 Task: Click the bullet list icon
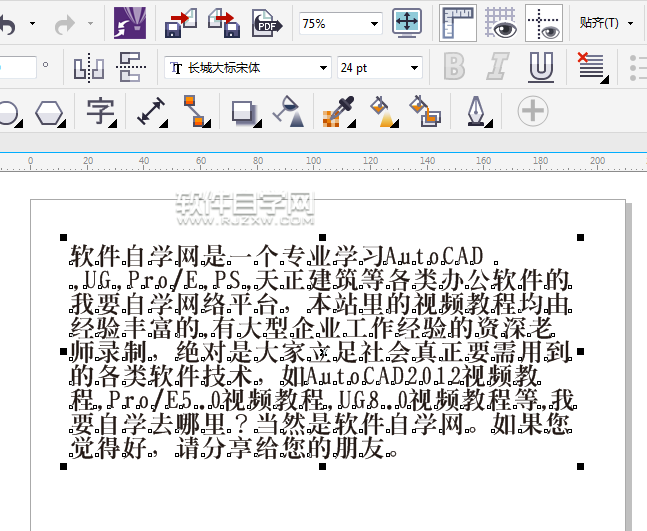[638, 67]
